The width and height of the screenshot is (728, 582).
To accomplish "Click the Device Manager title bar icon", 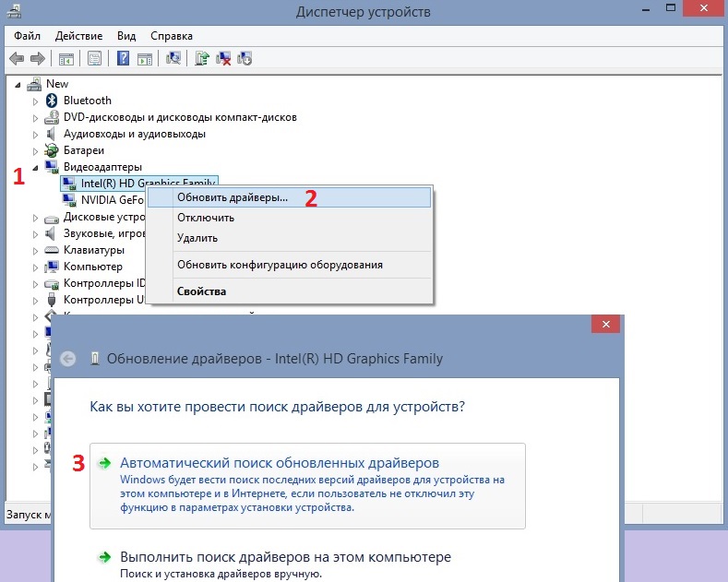I will tap(14, 11).
